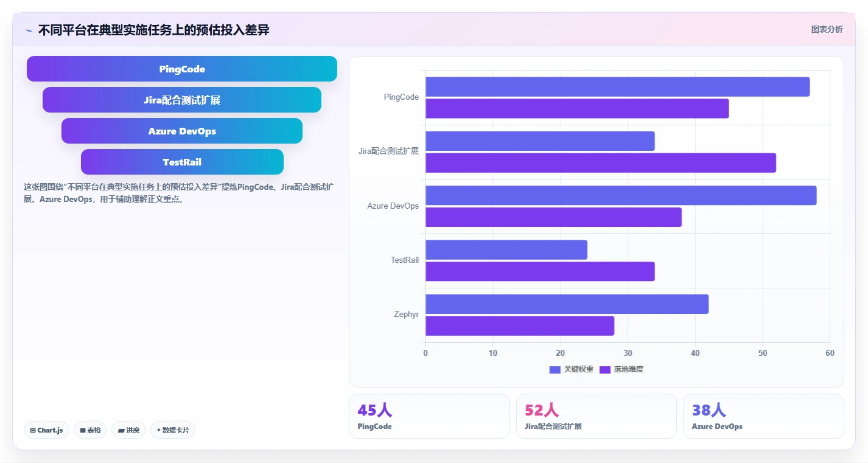Open the 45人 PingCode data card
This screenshot has width=868, height=463.
point(429,416)
